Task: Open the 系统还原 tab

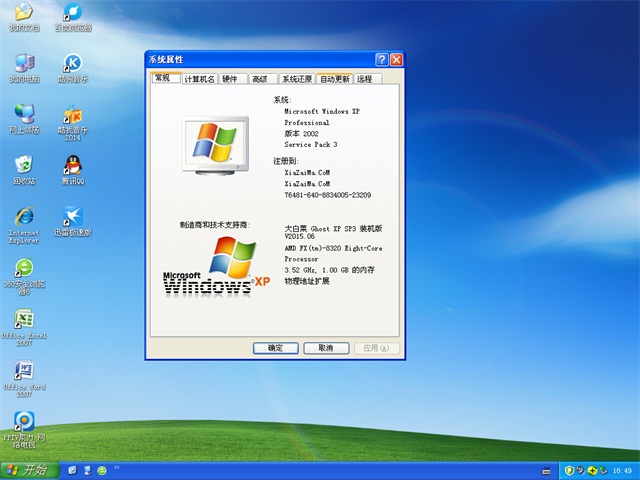Action: [x=297, y=79]
